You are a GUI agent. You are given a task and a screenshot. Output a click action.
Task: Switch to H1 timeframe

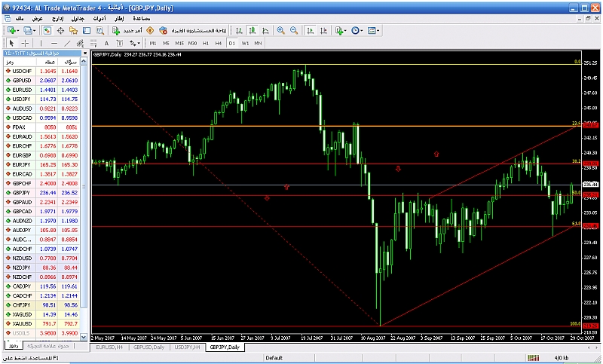coord(205,43)
